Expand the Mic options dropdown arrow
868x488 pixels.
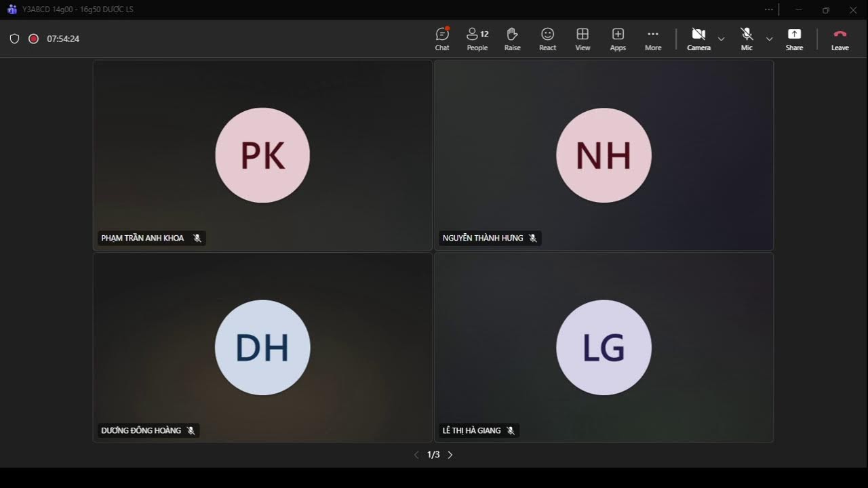click(769, 39)
